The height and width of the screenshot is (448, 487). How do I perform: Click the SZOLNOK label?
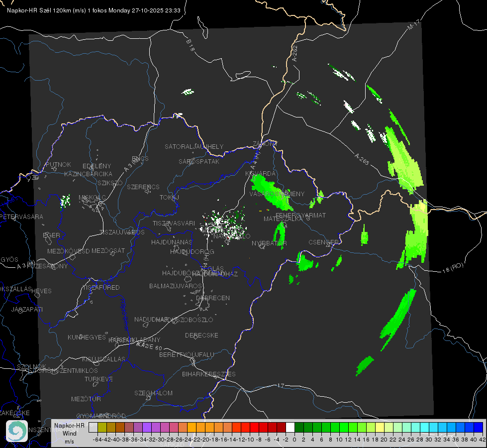[31, 367]
